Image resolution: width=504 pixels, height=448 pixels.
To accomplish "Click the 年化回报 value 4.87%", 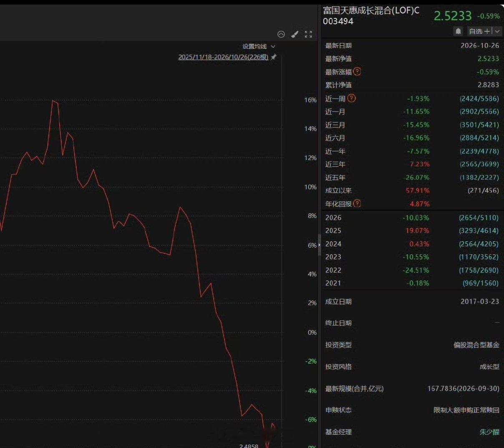I will coord(420,204).
